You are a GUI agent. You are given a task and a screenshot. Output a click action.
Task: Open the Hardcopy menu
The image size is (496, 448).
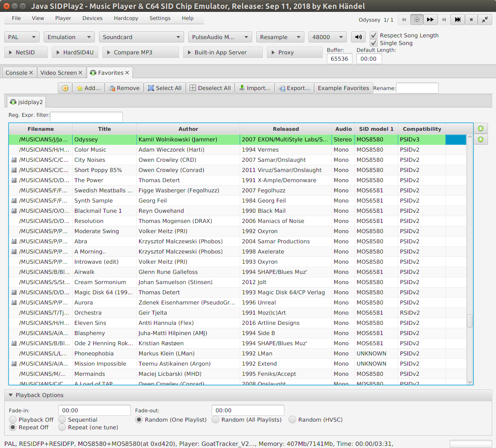(x=126, y=18)
